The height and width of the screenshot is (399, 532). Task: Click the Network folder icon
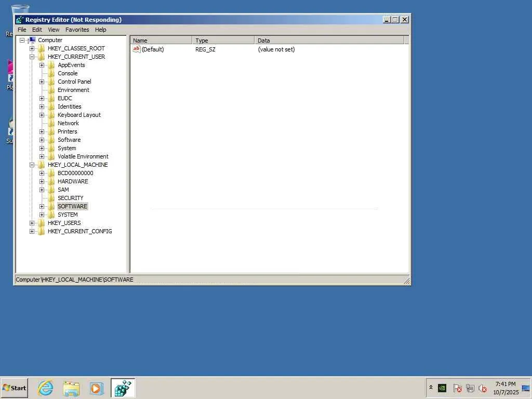click(51, 123)
